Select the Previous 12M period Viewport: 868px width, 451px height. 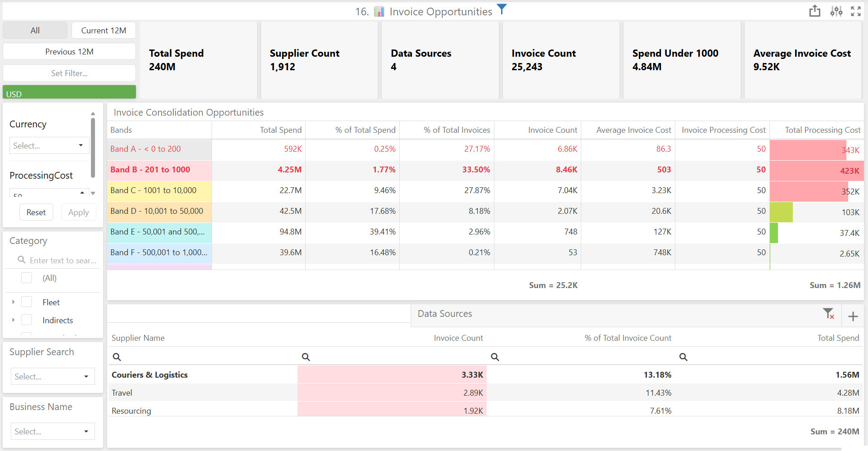[x=69, y=51]
